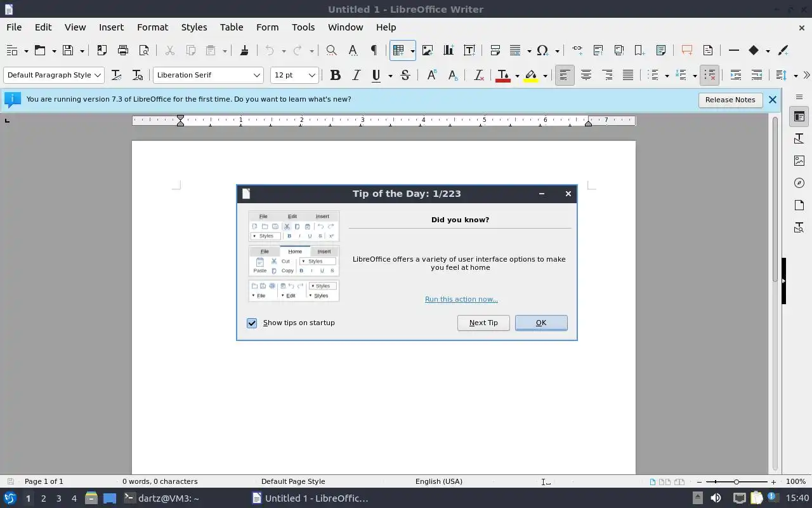Expand the Liberation Serif font name dropdown

(256, 75)
